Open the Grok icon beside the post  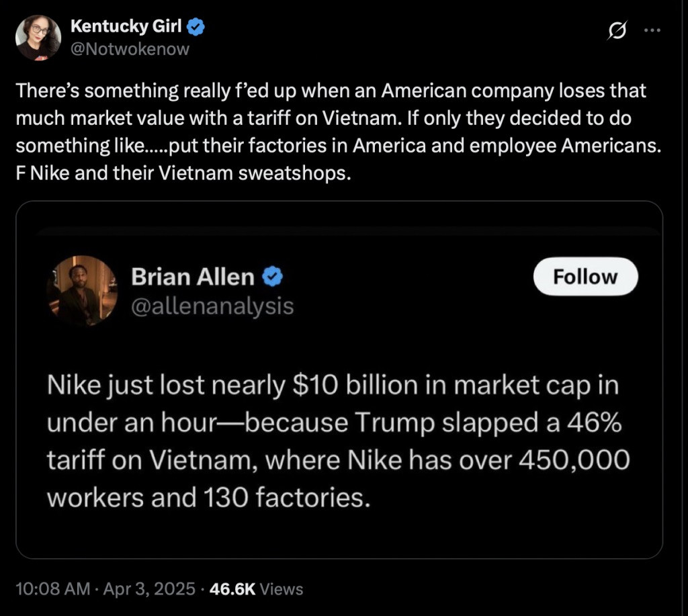[x=618, y=31]
